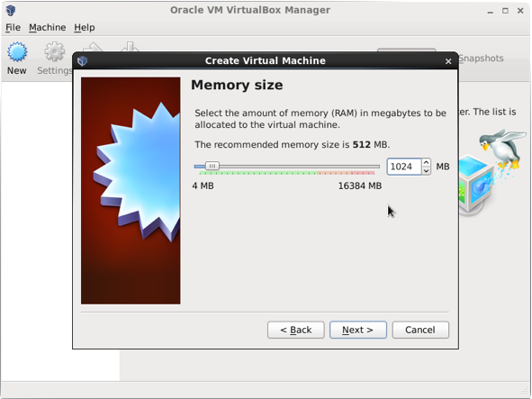Viewport: 532px width, 399px height.
Task: Decrease memory with the spinbox down arrow
Action: click(x=426, y=170)
